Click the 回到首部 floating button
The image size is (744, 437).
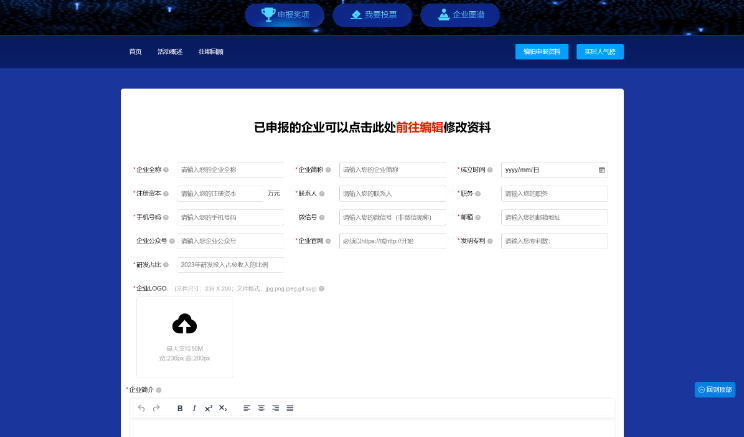coord(714,389)
